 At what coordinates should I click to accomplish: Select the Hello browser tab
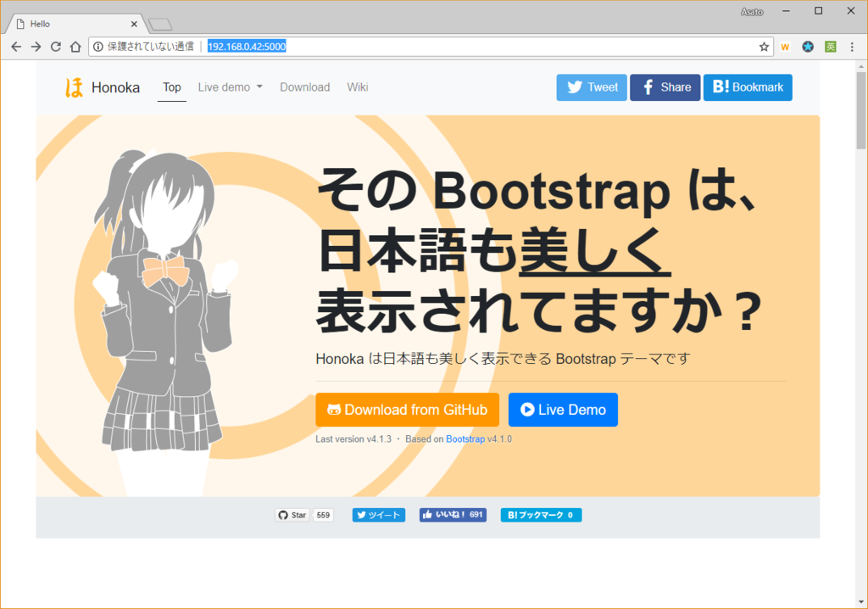click(x=75, y=24)
